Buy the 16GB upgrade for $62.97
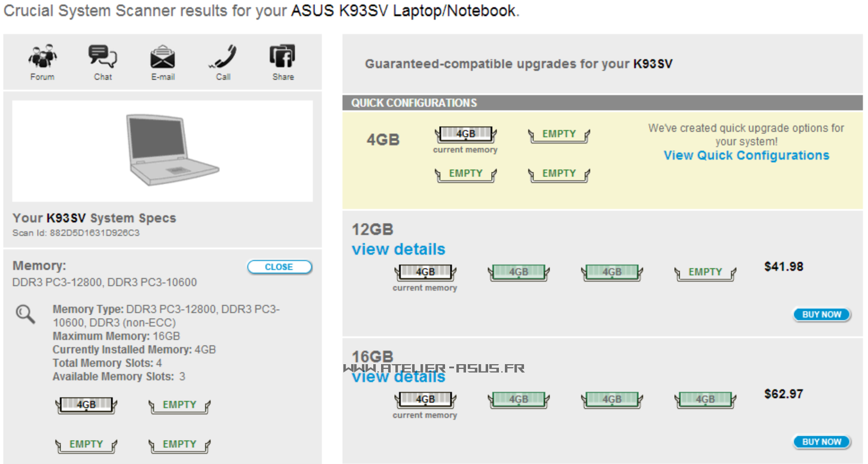The image size is (868, 464). pos(822,442)
